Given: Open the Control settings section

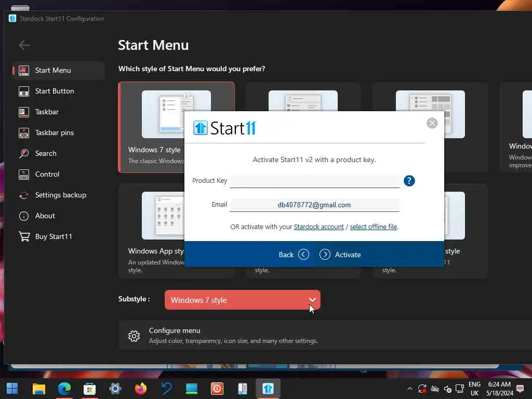Looking at the screenshot, I should [x=58, y=175].
